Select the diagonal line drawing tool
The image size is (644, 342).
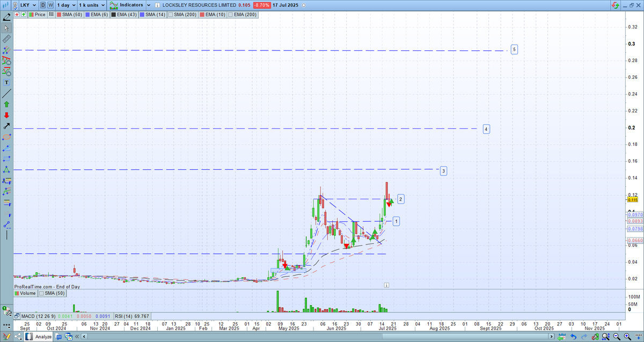tap(6, 93)
